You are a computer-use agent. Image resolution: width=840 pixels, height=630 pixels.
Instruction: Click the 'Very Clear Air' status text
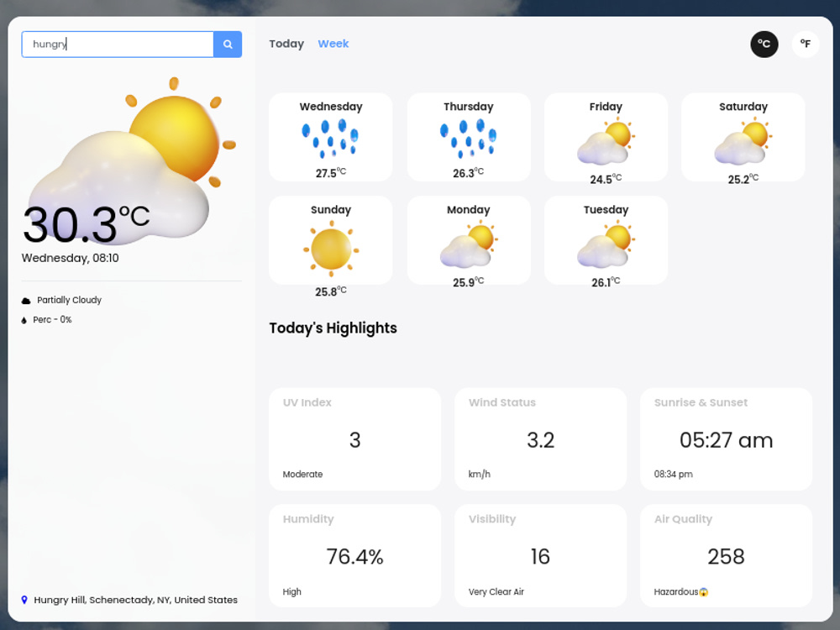(x=496, y=592)
